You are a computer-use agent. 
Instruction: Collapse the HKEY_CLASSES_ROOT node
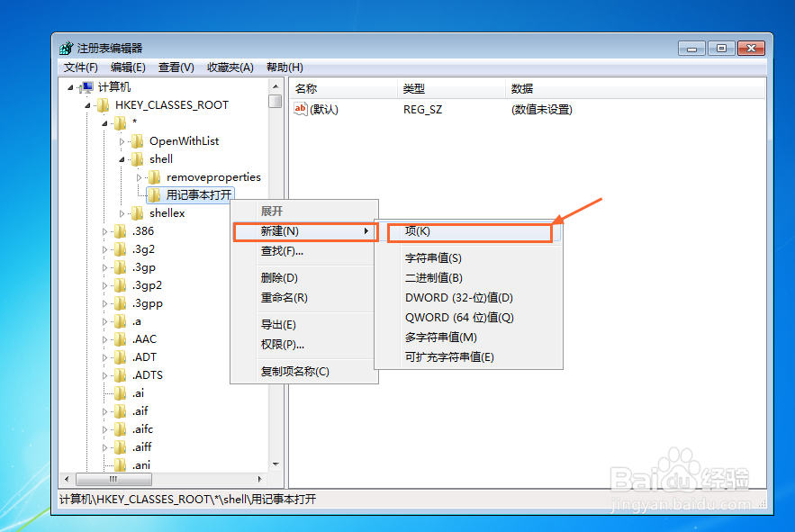click(87, 105)
